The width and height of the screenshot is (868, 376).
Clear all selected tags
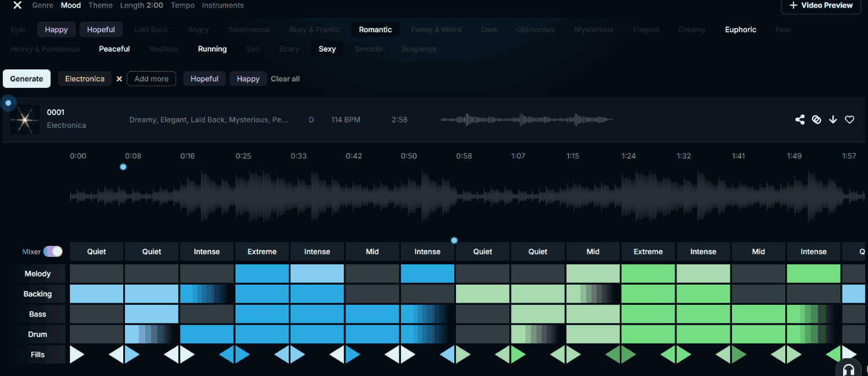[285, 78]
